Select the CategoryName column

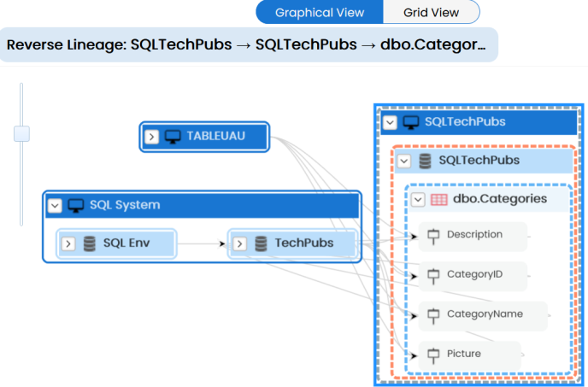pyautogui.click(x=484, y=314)
